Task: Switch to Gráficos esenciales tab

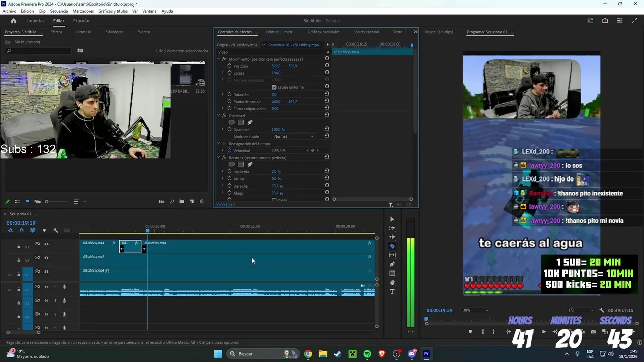Action: (x=324, y=32)
